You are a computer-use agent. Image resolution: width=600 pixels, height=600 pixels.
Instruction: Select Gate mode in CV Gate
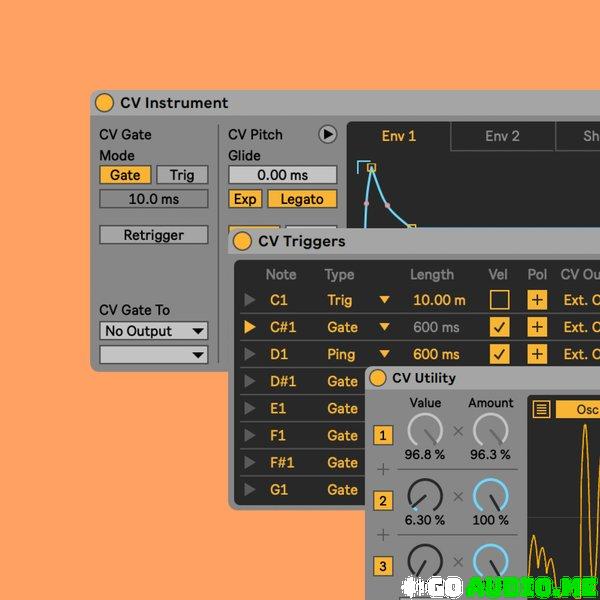click(x=125, y=175)
